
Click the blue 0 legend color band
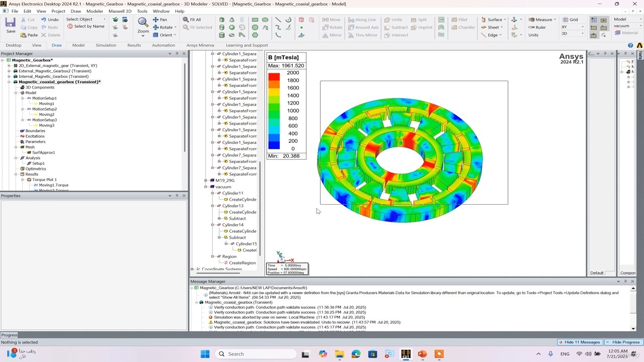274,145
